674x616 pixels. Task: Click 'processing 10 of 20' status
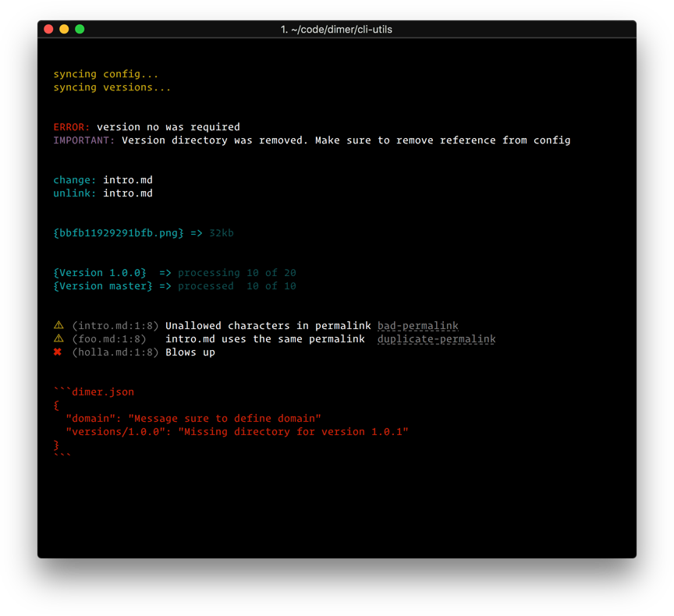(237, 273)
